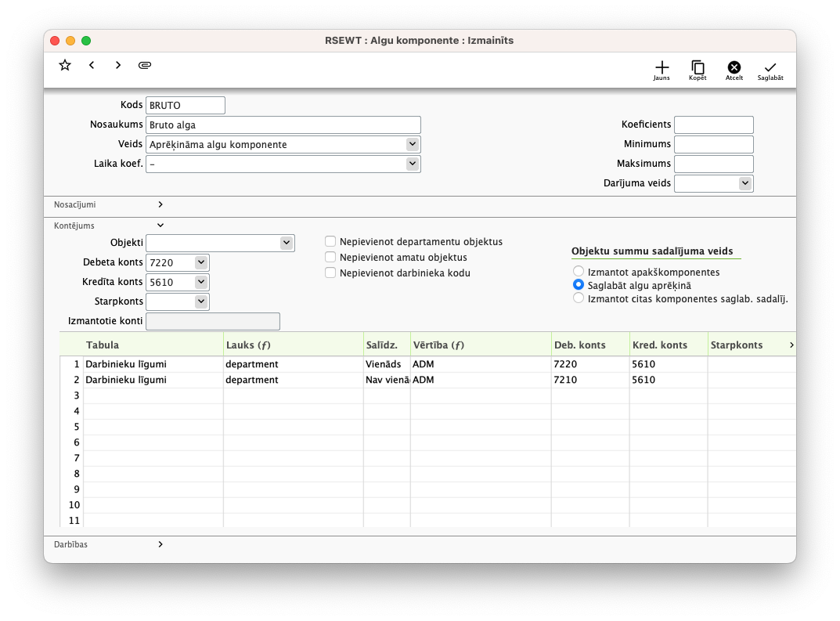The image size is (840, 621).
Task: Open the Objekti dropdown
Action: (287, 243)
